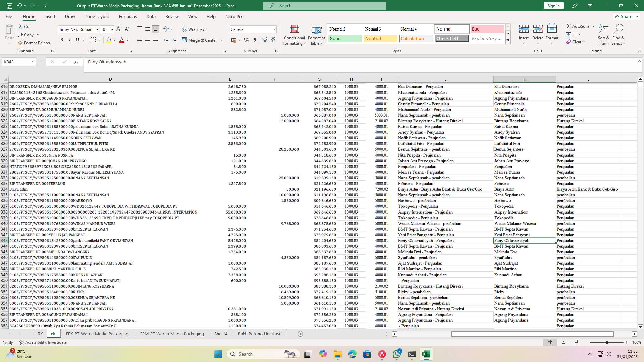The image size is (644, 362).
Task: Switch to the Formulas ribbon tab
Action: click(128, 16)
